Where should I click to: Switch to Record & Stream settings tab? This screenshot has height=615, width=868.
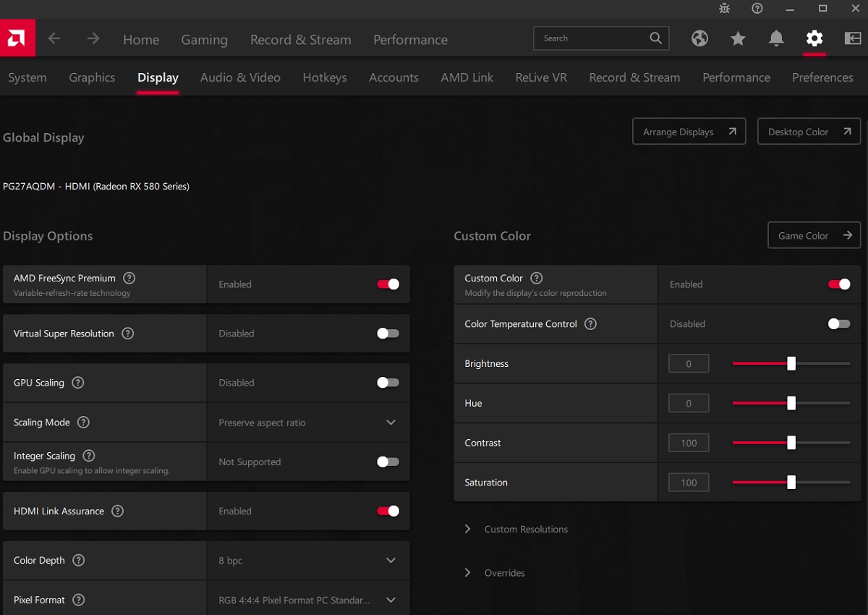point(634,77)
